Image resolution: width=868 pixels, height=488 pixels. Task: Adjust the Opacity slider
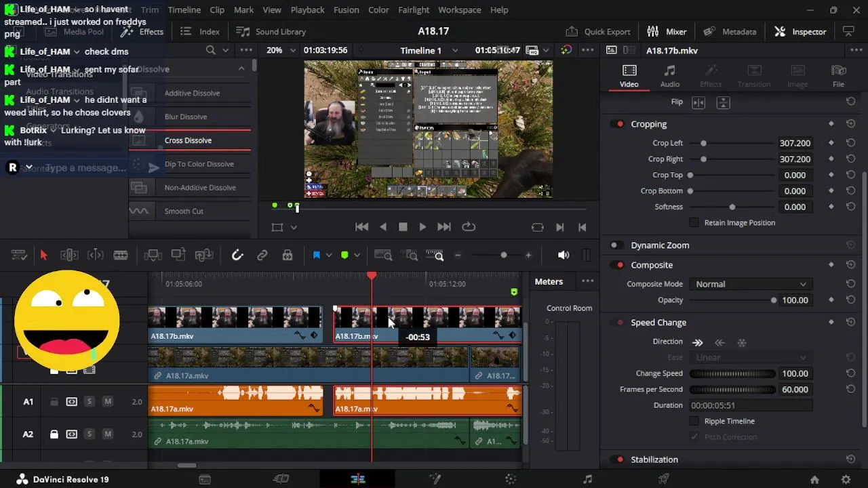click(732, 300)
